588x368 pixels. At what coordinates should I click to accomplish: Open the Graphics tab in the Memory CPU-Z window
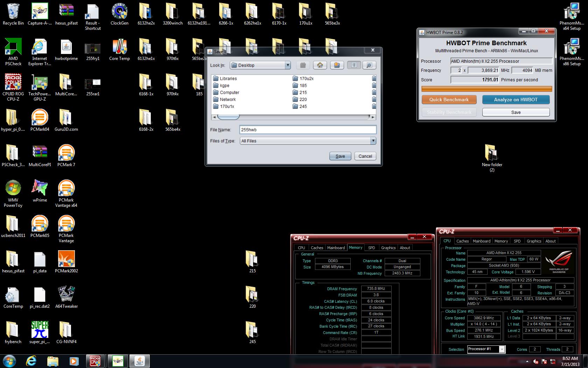coord(388,248)
